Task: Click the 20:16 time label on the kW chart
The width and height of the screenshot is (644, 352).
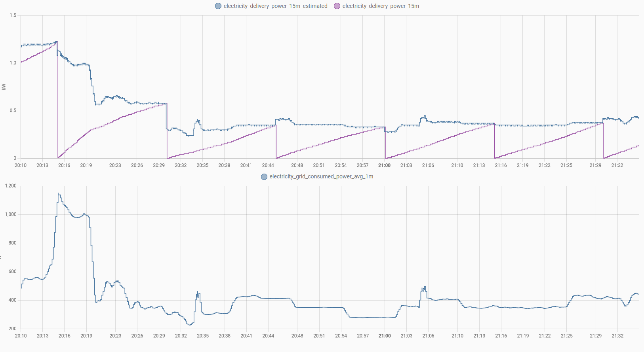Action: (64, 165)
